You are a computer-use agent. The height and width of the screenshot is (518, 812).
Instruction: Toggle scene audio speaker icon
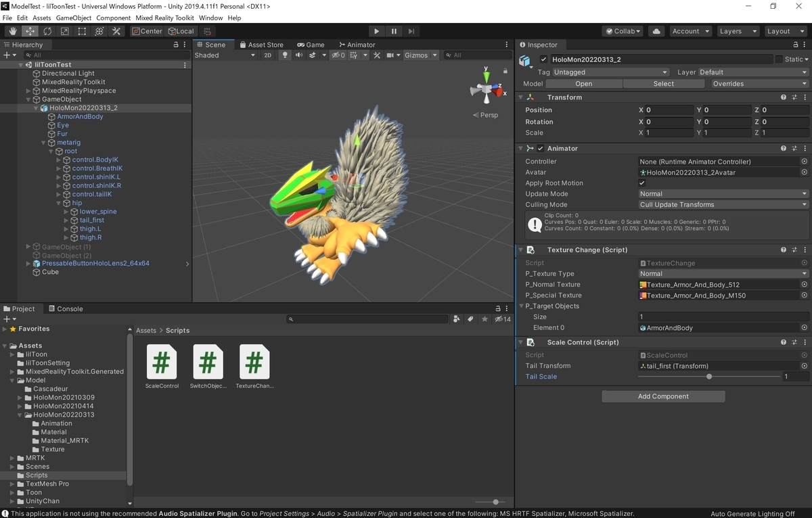[298, 55]
